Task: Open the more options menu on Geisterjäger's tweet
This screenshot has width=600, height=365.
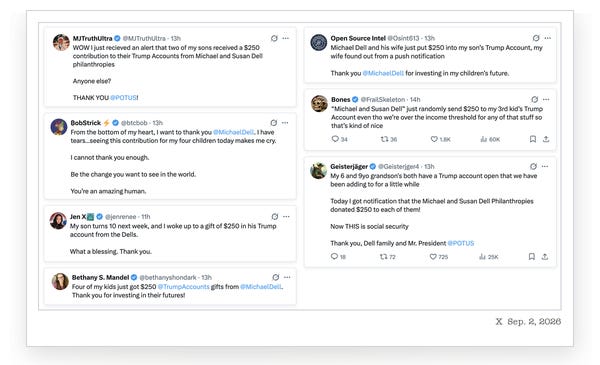Action: [x=545, y=166]
